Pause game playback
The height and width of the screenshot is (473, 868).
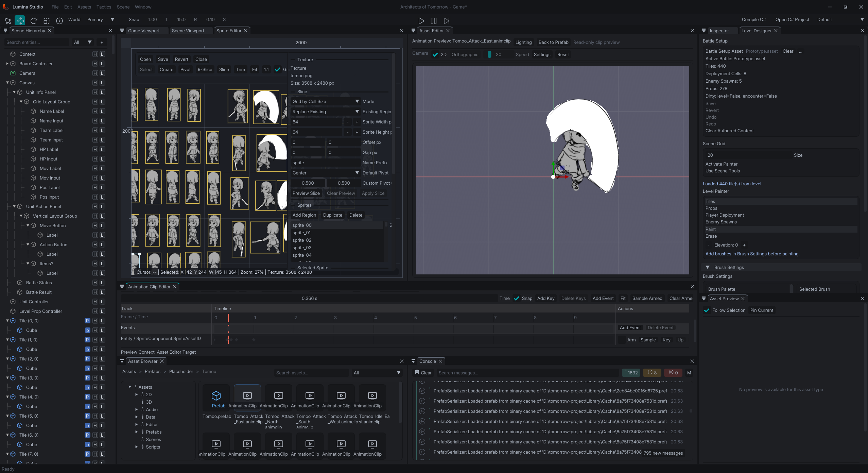434,21
